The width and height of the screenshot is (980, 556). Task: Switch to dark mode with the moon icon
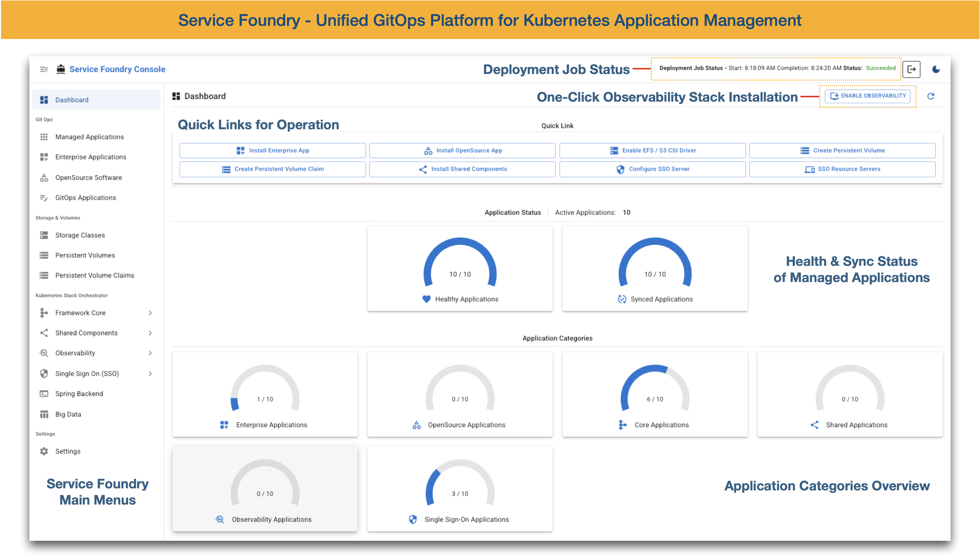936,69
